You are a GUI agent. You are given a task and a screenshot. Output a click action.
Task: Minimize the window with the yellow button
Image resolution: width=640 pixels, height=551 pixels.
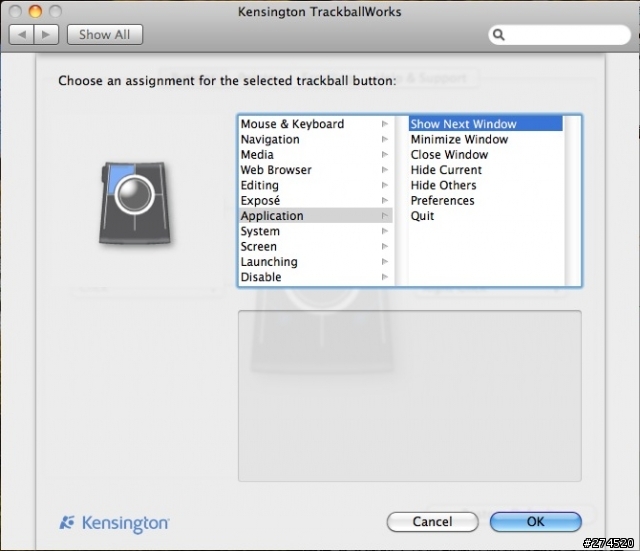tap(35, 11)
